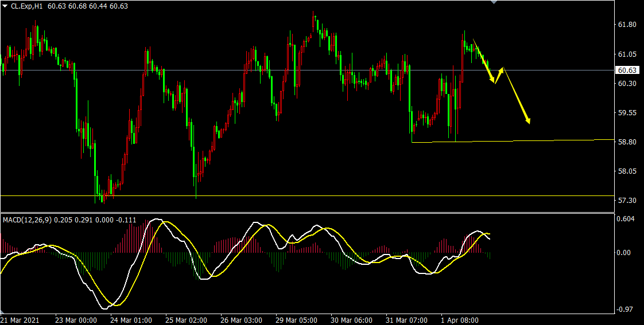644x325 pixels.
Task: Click the gray chart shift marker at top
Action: (493, 2)
